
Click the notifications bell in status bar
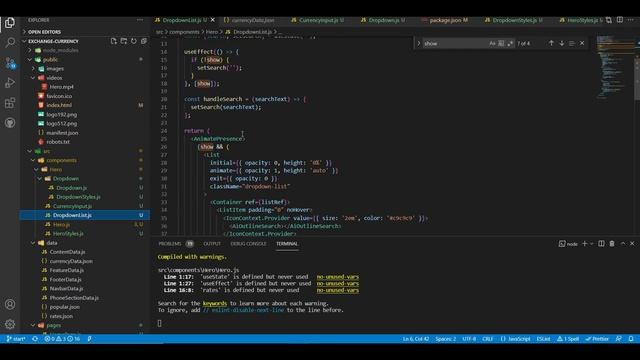631,339
